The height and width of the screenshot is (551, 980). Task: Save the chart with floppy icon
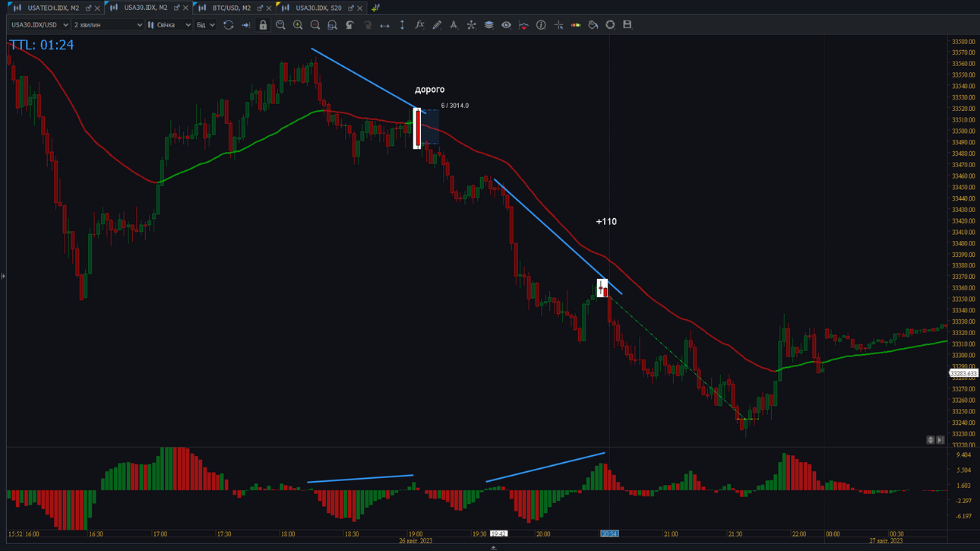click(x=628, y=25)
